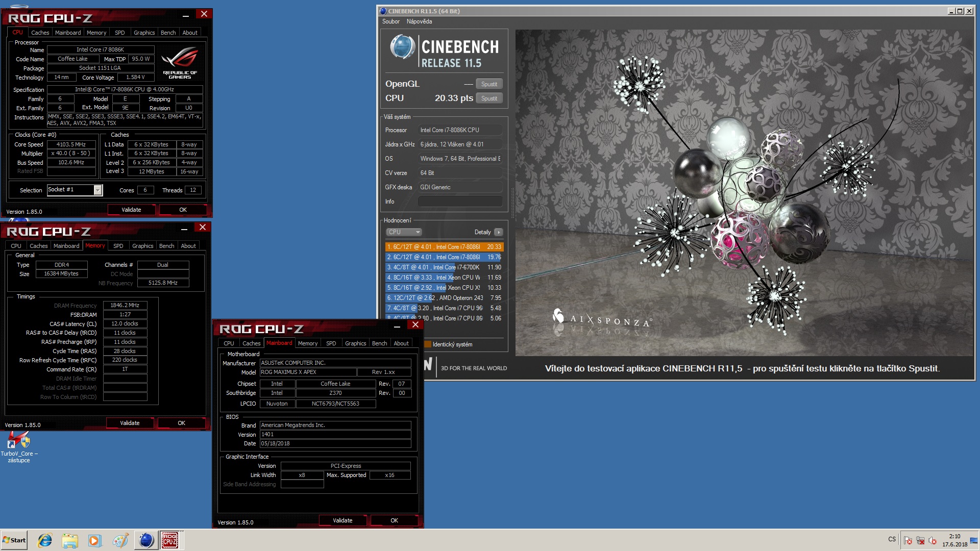The height and width of the screenshot is (551, 980).
Task: Launch Windows Media Player from taskbar
Action: [95, 540]
